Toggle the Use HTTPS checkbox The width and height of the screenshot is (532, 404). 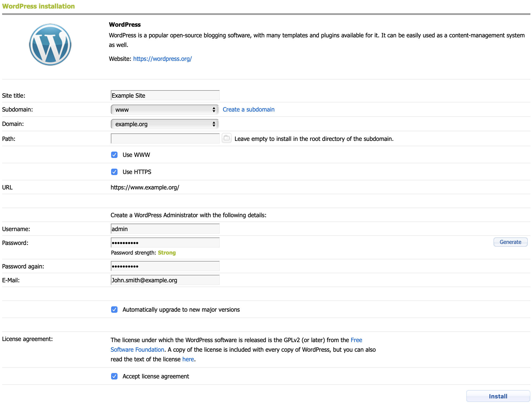coord(114,172)
